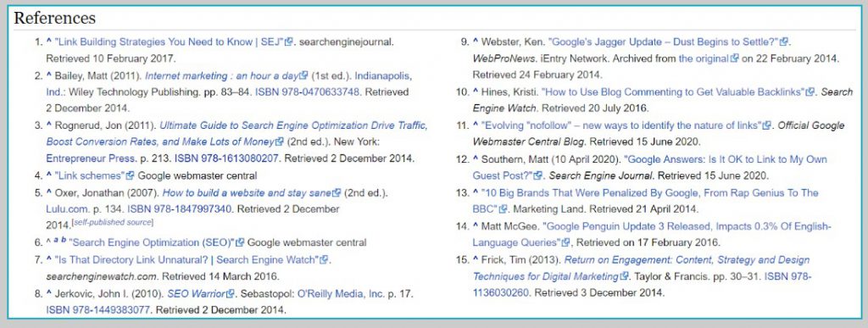Click external link icon after "the original"
Viewport: 868px width, 328px height.
click(x=735, y=58)
